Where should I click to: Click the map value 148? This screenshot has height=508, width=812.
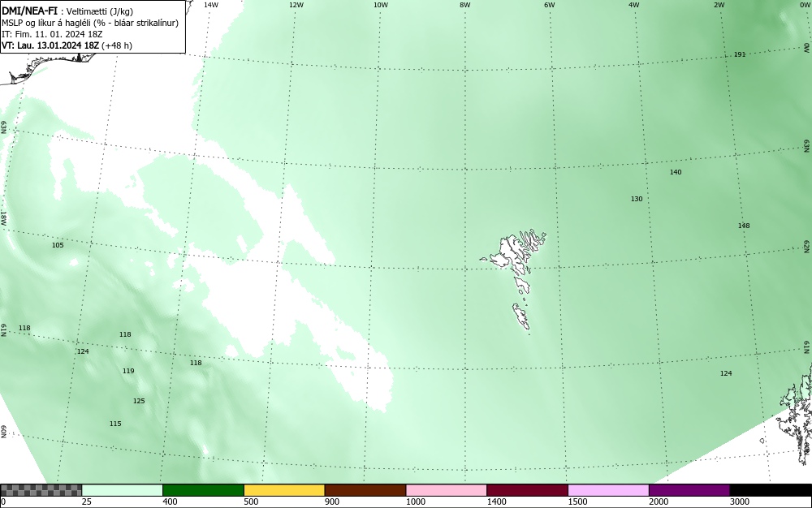744,226
